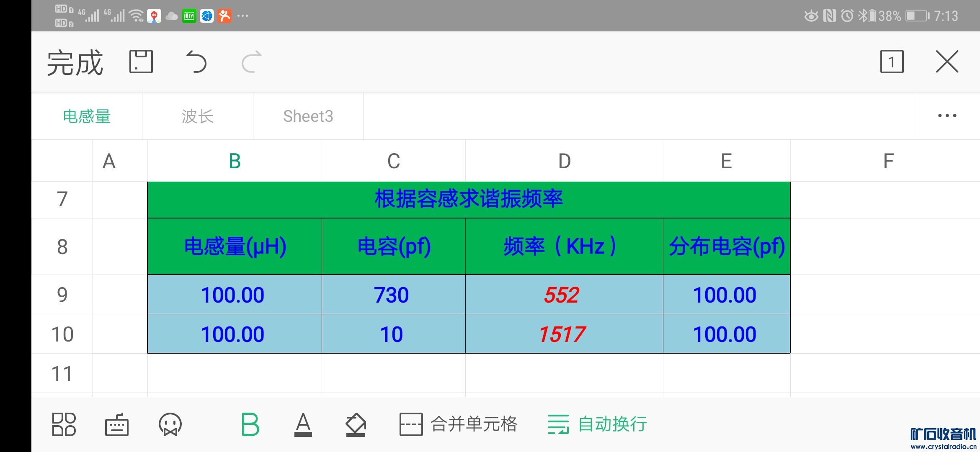Image resolution: width=980 pixels, height=452 pixels.
Task: Tap the redo arrow icon
Action: click(x=252, y=62)
